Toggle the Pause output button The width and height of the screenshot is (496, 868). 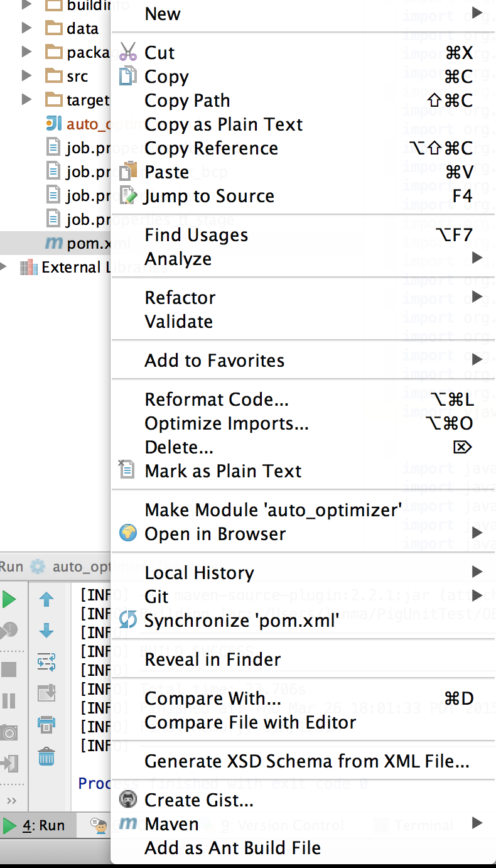[x=9, y=701]
